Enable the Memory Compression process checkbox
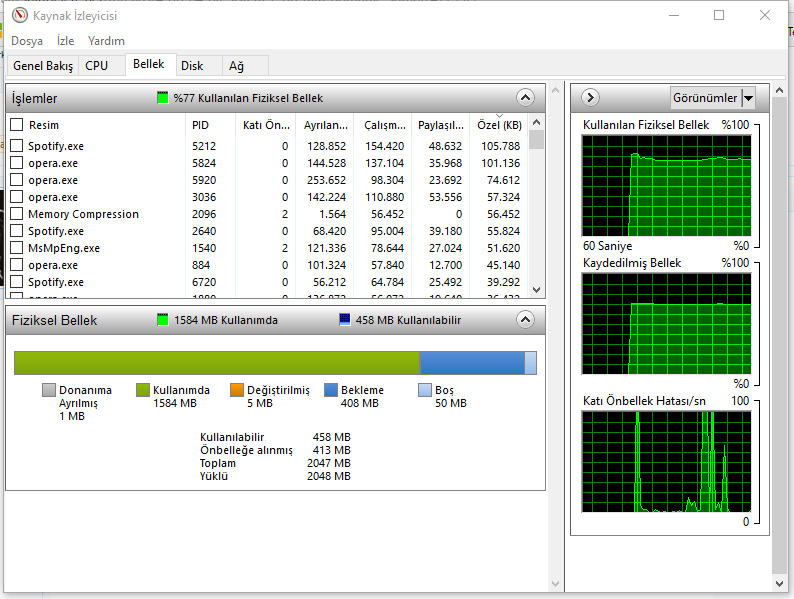This screenshot has height=599, width=794. (x=17, y=214)
